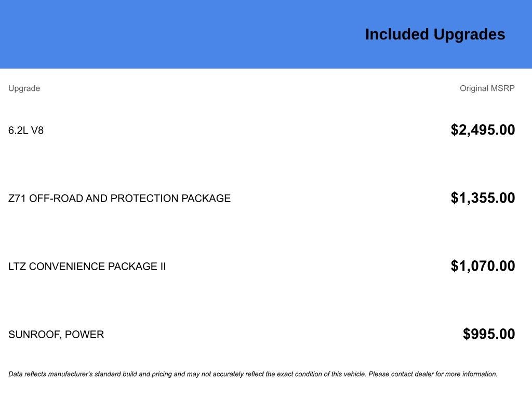Click the $1,355.00 price

click(483, 198)
